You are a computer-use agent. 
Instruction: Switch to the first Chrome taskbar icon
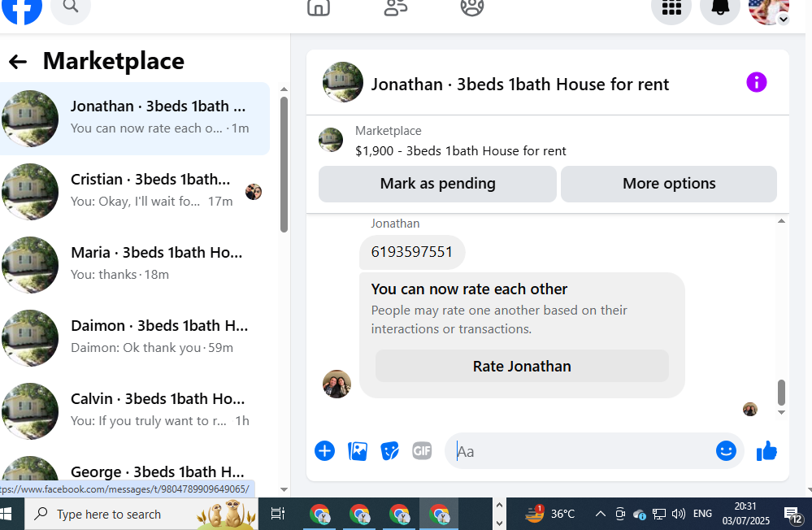coord(319,515)
